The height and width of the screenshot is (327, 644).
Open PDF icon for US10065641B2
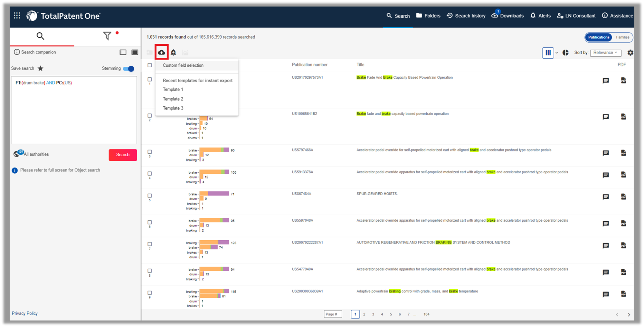624,116
